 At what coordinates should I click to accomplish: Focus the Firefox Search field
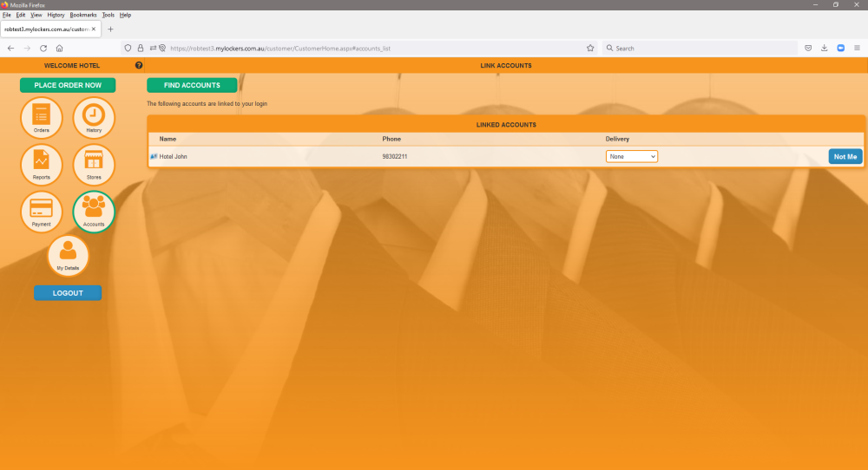[x=700, y=48]
